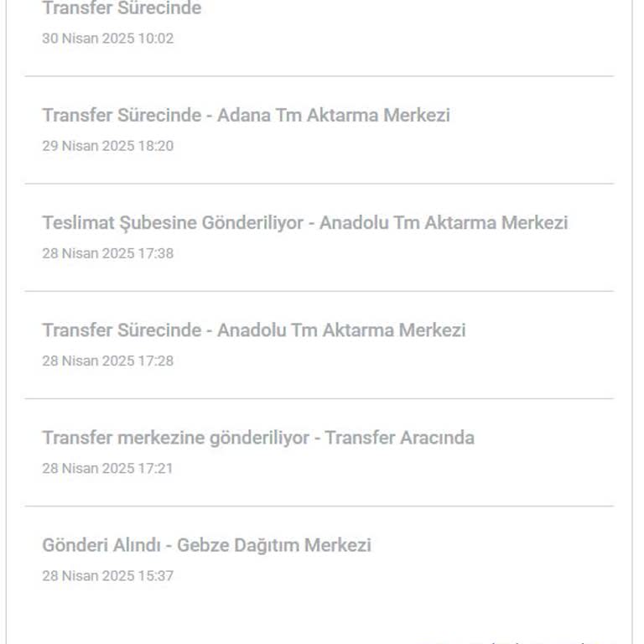644x644 pixels.
Task: Click the 28 Nisan 2025 15:37 timestamp
Action: pos(108,576)
